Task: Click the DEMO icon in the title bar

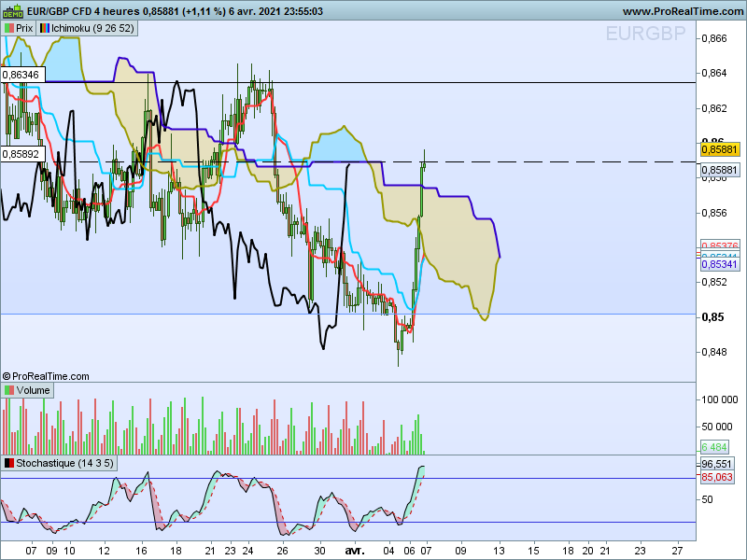Action: 13,11
